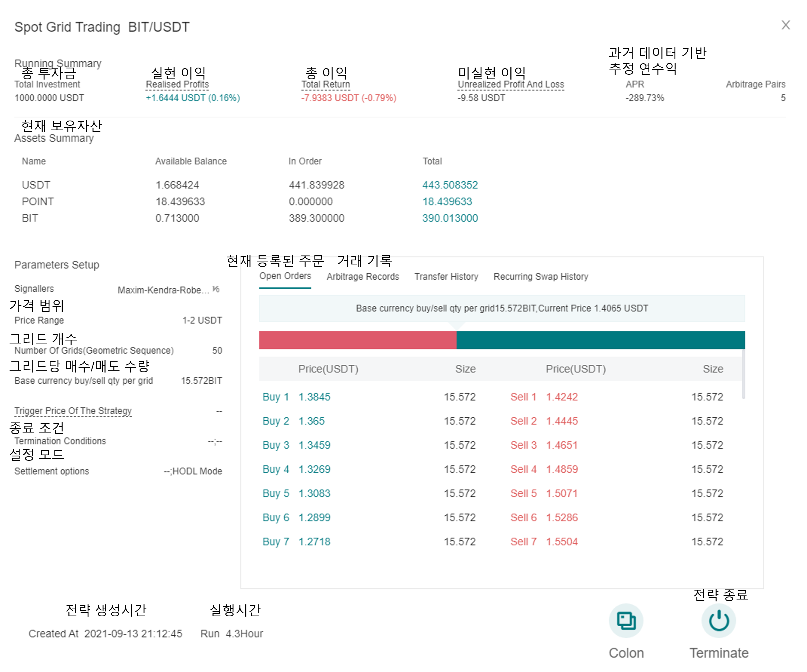Viewport: 807px width, 672px height.
Task: Click the Realised Profits underlined label
Action: 177,84
